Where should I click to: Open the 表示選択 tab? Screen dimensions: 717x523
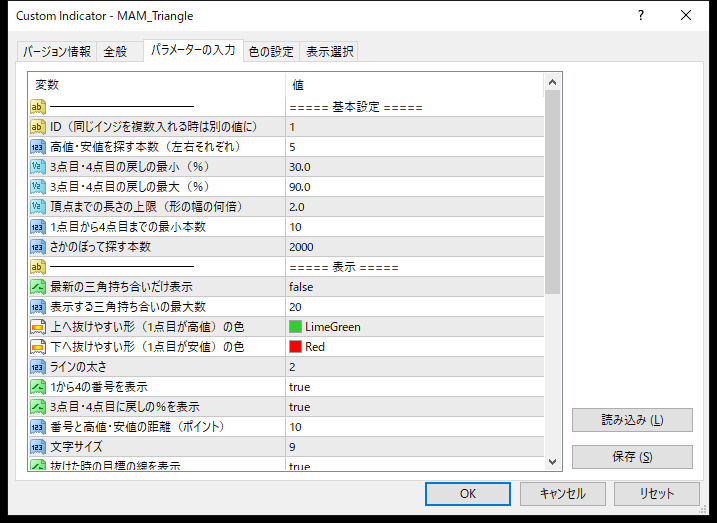(329, 51)
